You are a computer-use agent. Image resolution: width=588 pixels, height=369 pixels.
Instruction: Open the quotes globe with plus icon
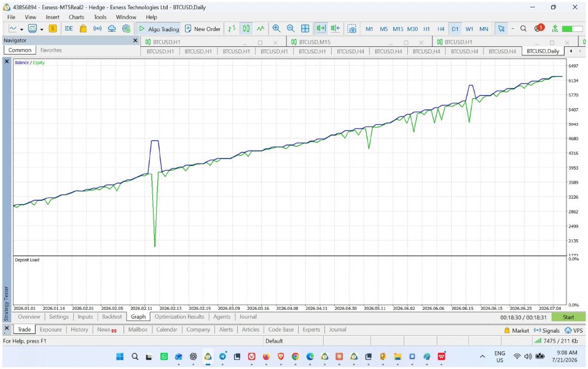(127, 28)
